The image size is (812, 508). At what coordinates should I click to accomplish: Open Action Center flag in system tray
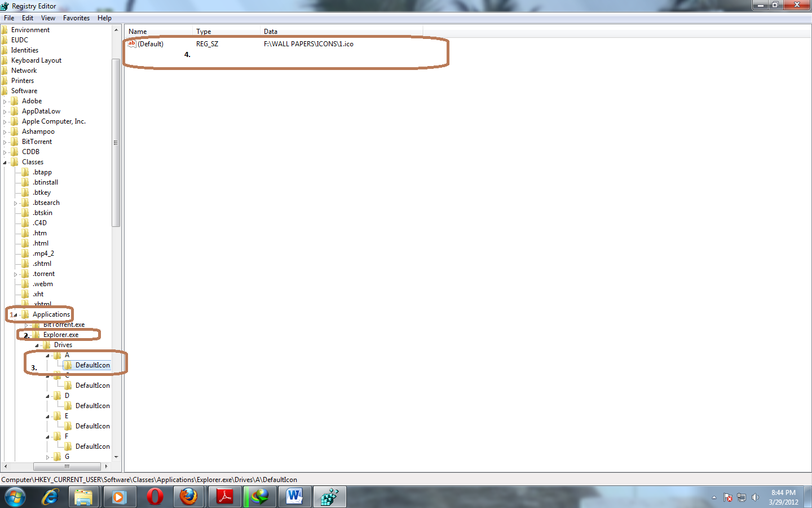727,497
